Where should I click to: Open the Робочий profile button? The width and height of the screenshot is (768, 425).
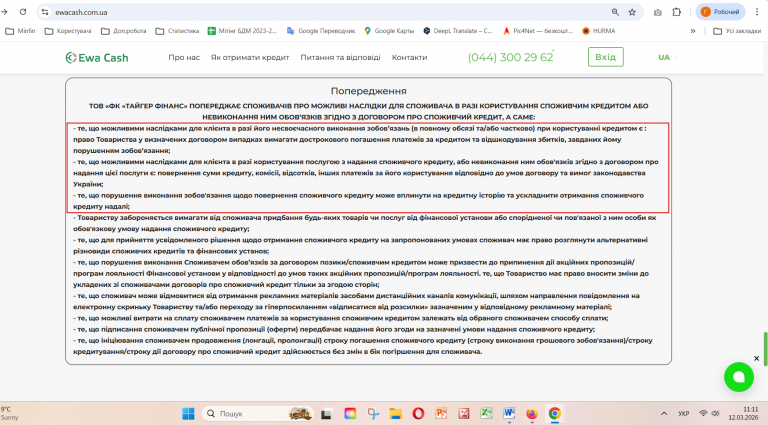720,12
